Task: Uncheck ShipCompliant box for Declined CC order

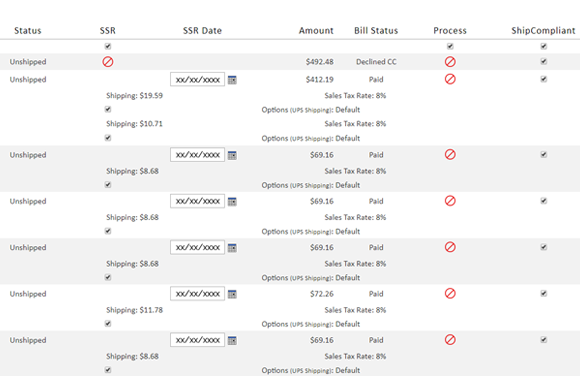Action: (x=543, y=61)
